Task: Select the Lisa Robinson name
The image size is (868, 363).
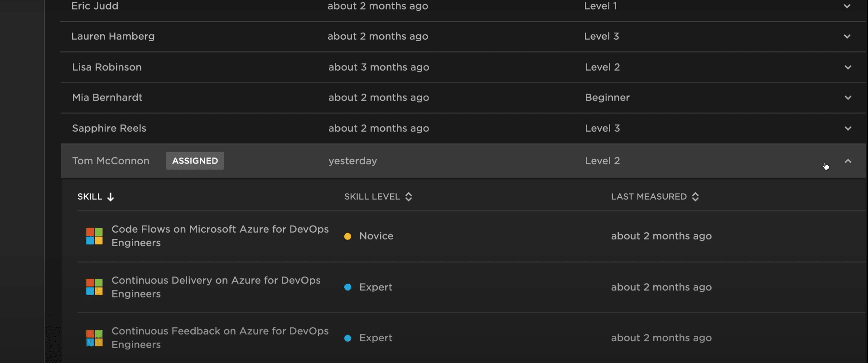Action: pyautogui.click(x=107, y=67)
